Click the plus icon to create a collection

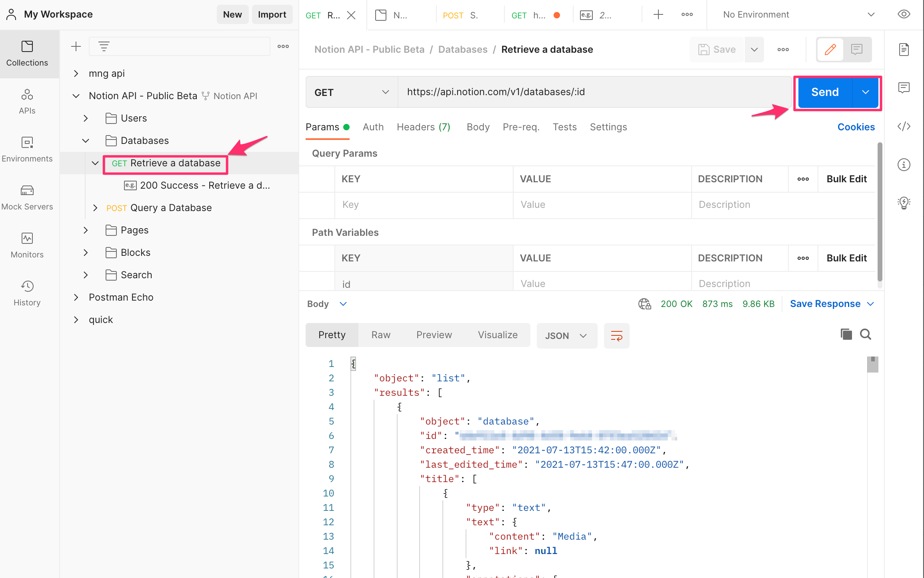pyautogui.click(x=76, y=46)
